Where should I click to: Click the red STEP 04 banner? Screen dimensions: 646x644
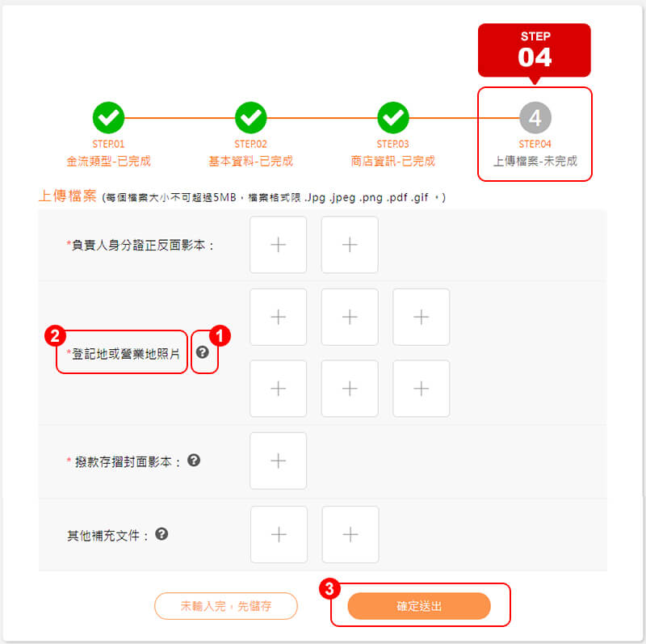(x=535, y=50)
